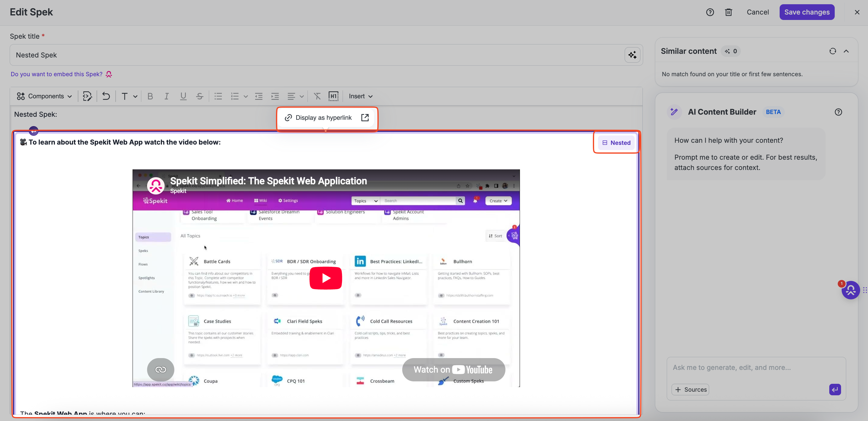Toggle strikethrough formatting
Screen dimensions: 868x421
[x=199, y=96]
